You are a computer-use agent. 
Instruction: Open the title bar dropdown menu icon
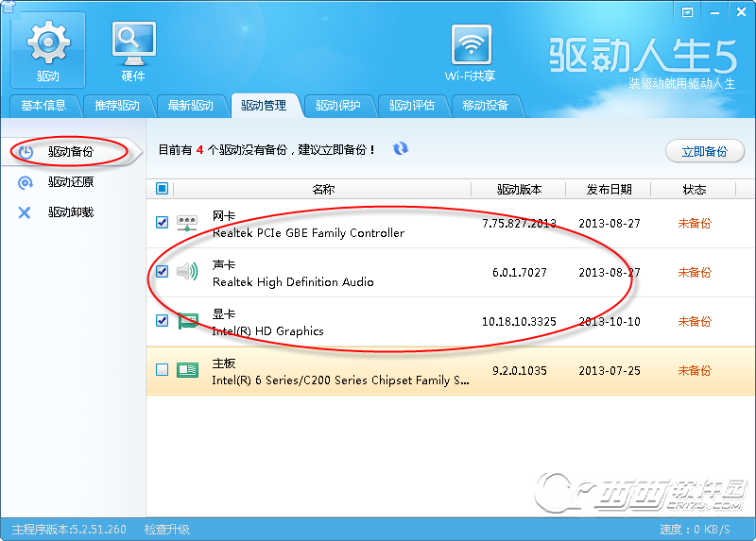click(687, 12)
